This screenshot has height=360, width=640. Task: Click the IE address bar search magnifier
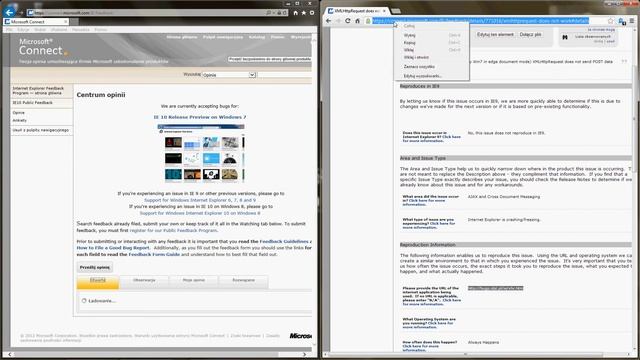tap(269, 13)
